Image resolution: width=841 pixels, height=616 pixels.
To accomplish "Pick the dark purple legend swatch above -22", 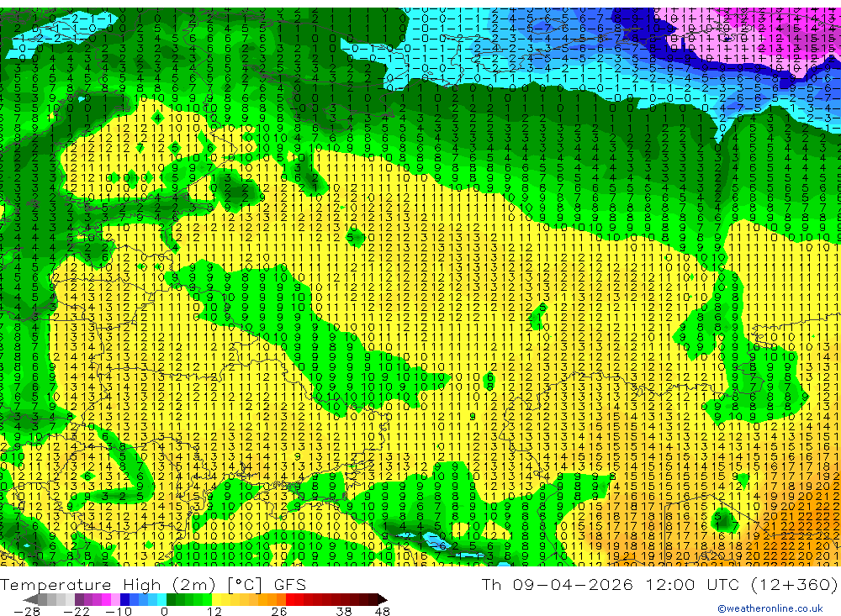I will 79,600.
